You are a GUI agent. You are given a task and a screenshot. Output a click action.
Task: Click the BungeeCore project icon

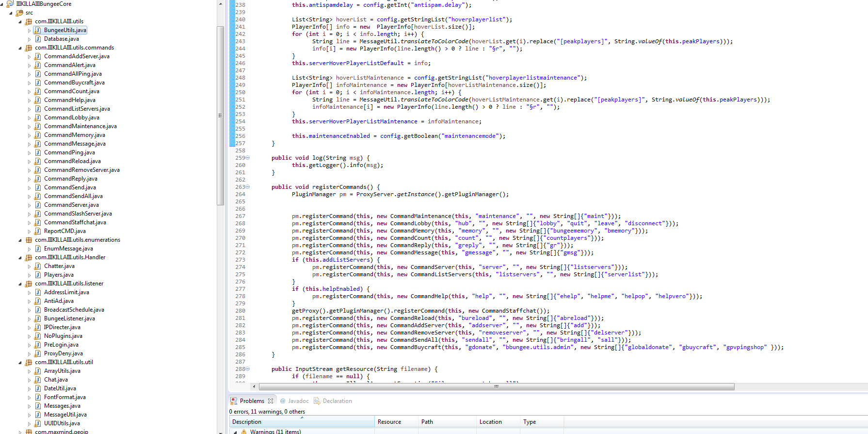(x=10, y=4)
